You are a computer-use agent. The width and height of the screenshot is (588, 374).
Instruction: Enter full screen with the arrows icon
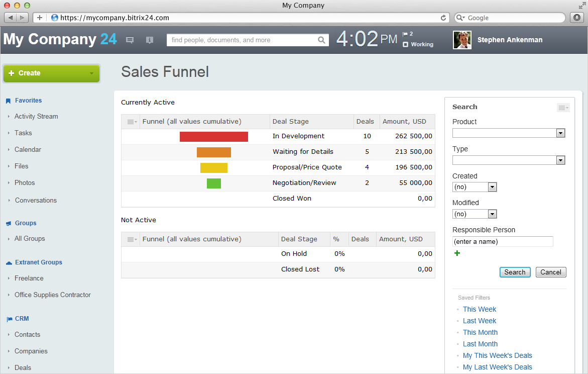pos(582,5)
